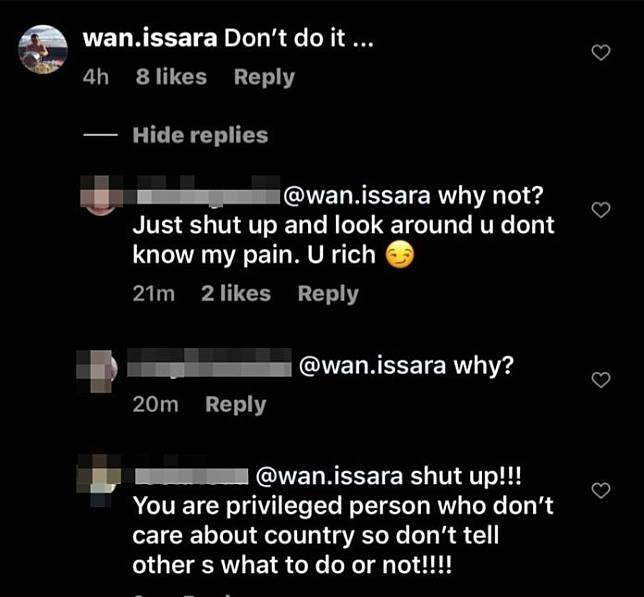The height and width of the screenshot is (597, 644).
Task: Reply to the 20m "why?" comment
Action: point(236,404)
